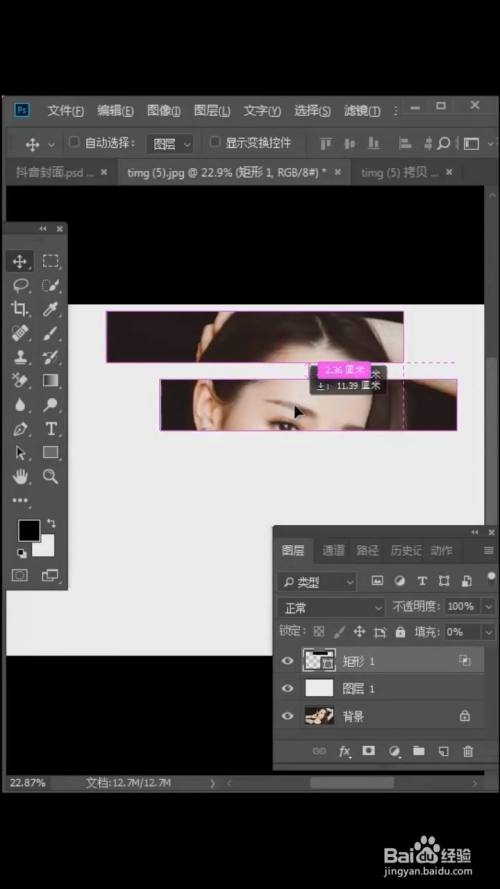Hide the 矩形 1 layer

288,661
